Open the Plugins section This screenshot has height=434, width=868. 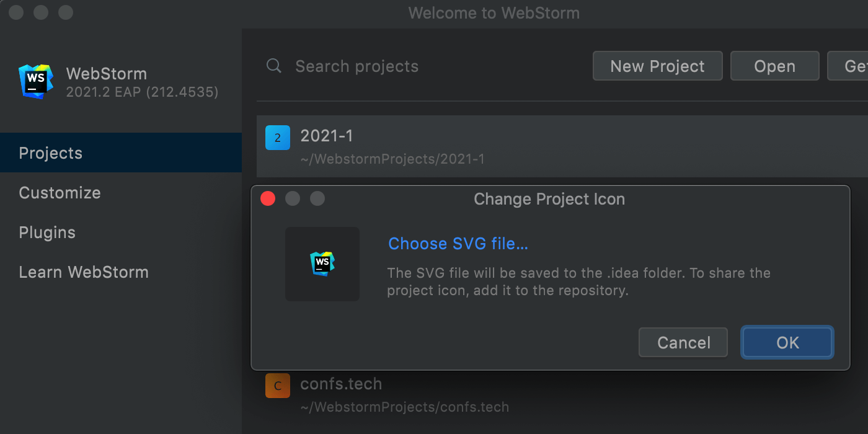[x=47, y=232]
